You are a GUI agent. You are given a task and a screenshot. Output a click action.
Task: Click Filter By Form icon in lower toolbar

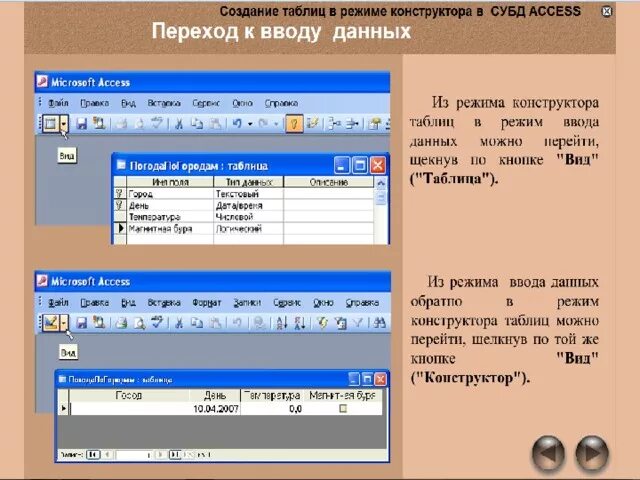[x=340, y=323]
